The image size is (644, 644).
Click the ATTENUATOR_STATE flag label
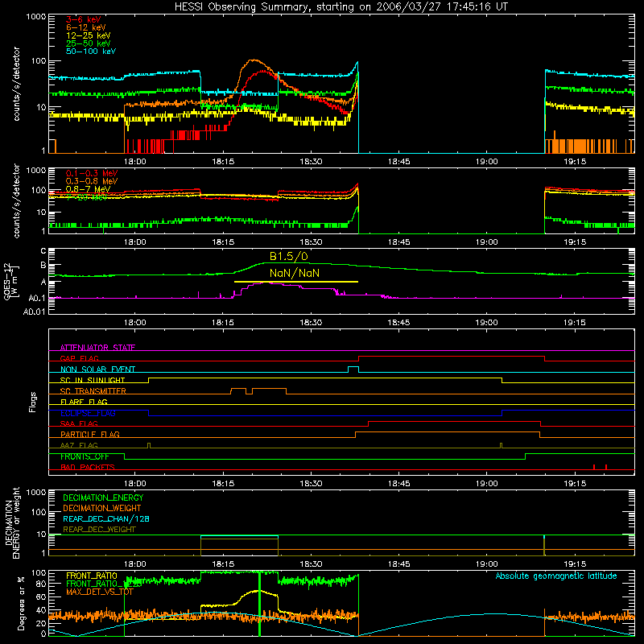97,348
